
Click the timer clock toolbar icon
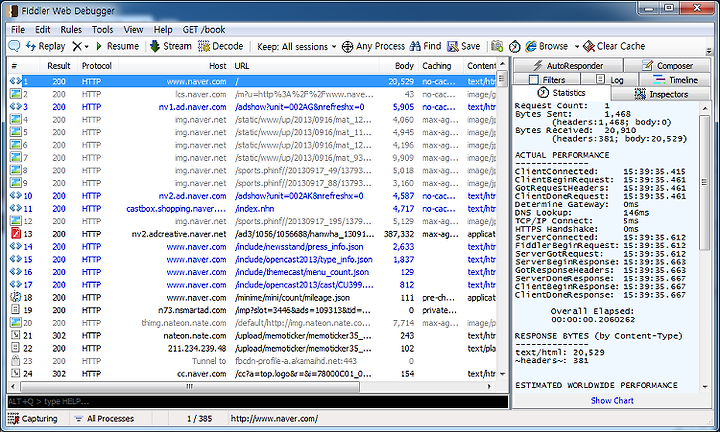[x=515, y=46]
